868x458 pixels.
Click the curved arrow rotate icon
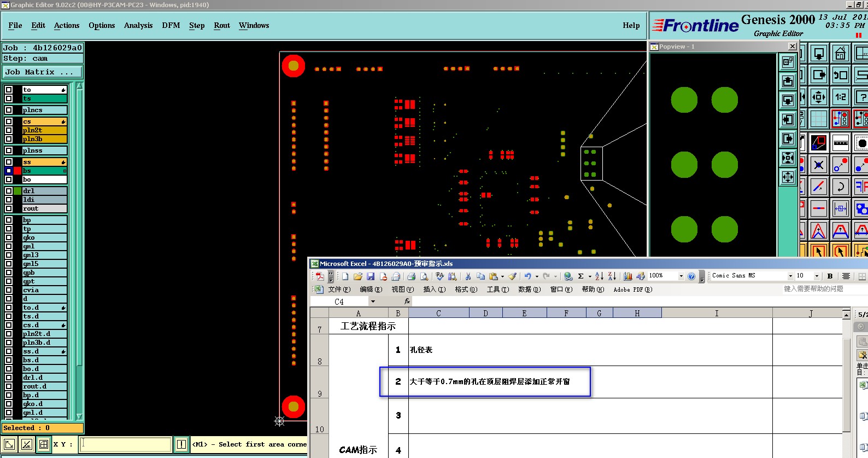tap(840, 187)
